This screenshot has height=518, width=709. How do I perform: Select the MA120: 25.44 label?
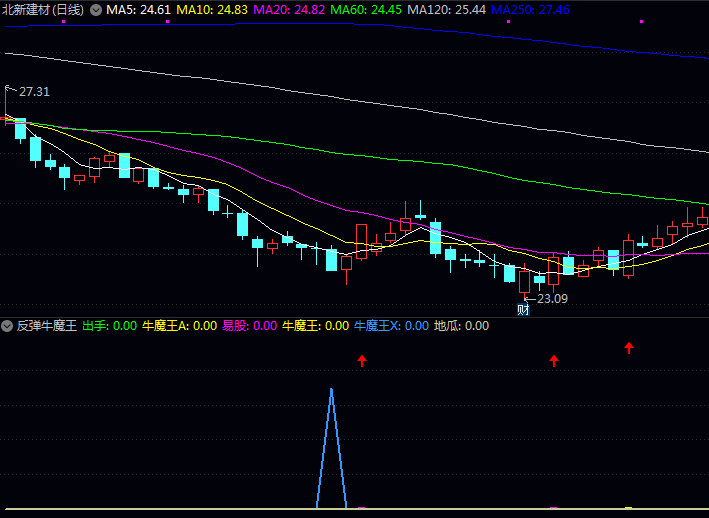(x=446, y=9)
